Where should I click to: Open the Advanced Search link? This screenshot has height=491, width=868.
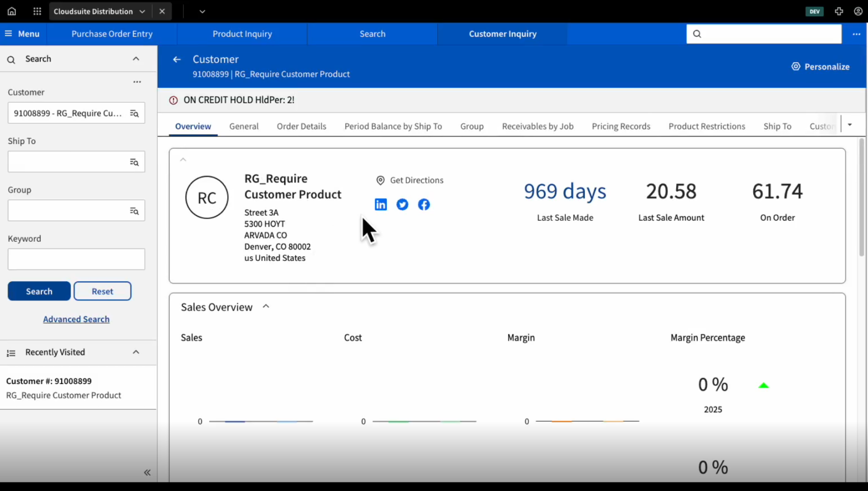(x=76, y=319)
